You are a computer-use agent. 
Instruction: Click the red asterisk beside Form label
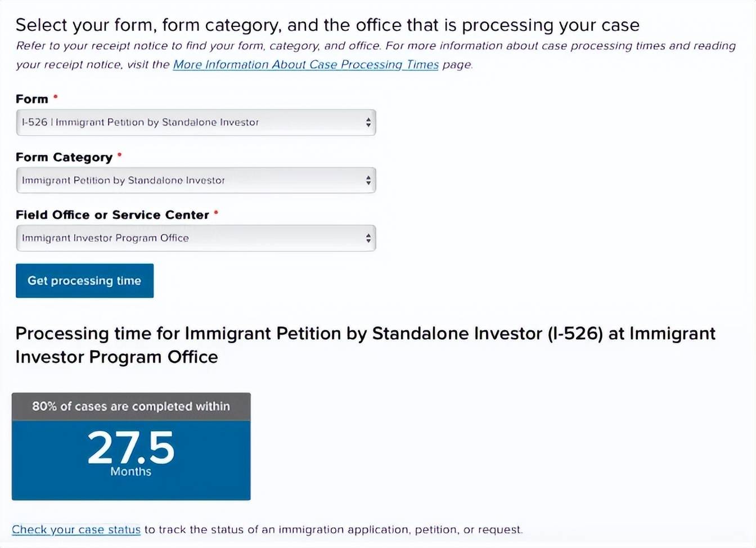(56, 97)
